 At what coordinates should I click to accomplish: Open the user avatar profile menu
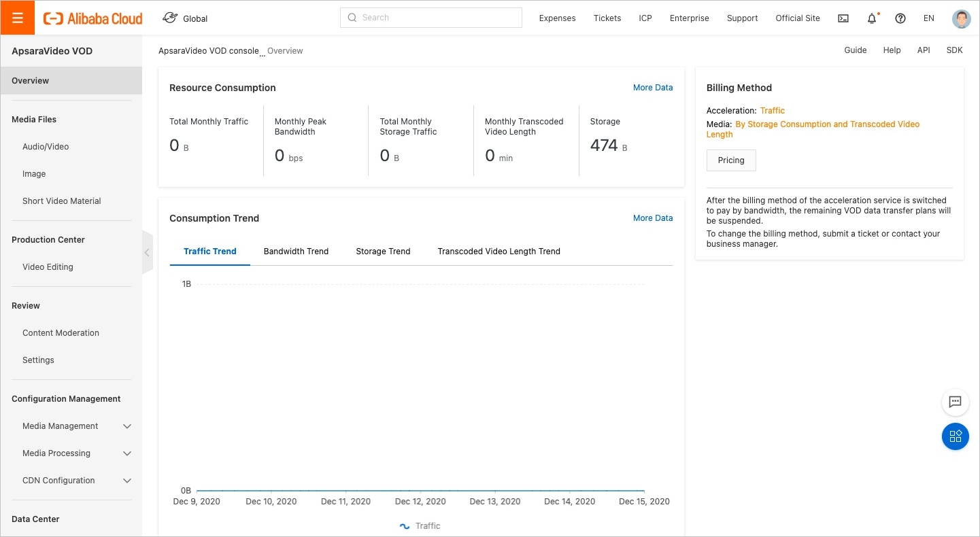point(961,18)
